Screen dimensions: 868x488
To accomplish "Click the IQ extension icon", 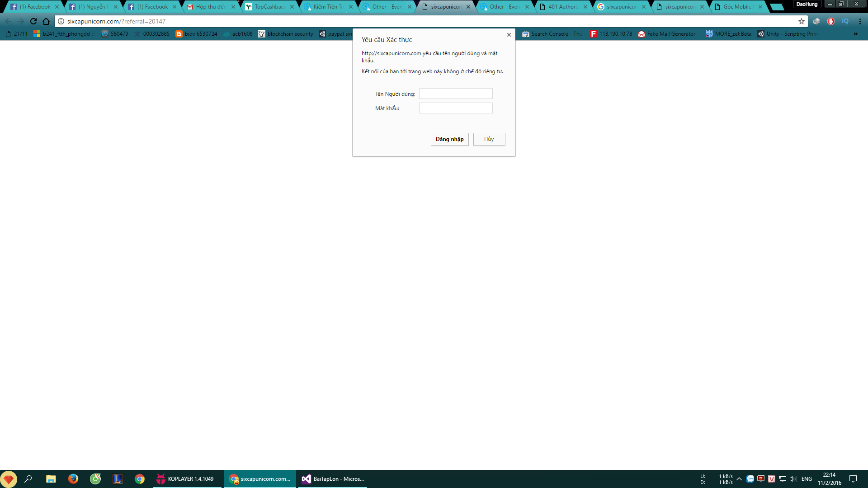I will [x=845, y=21].
